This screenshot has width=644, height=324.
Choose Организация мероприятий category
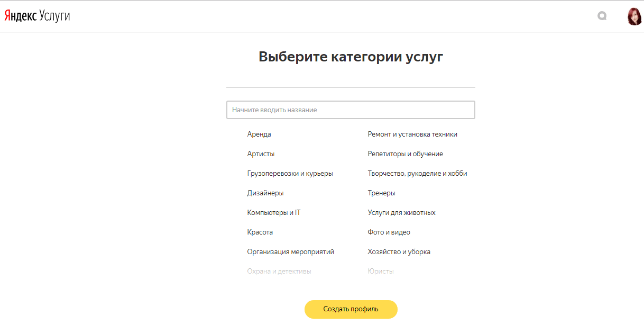pyautogui.click(x=290, y=251)
